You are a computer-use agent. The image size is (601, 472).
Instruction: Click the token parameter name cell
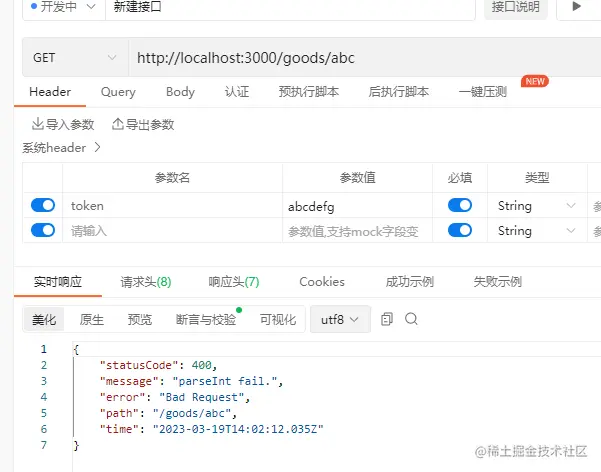click(172, 206)
